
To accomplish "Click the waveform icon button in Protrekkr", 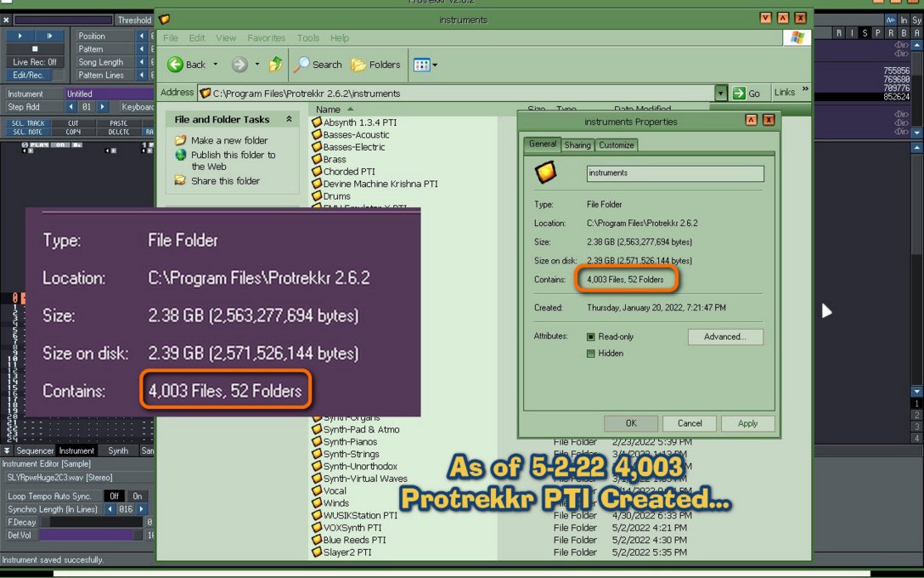I will point(890,20).
